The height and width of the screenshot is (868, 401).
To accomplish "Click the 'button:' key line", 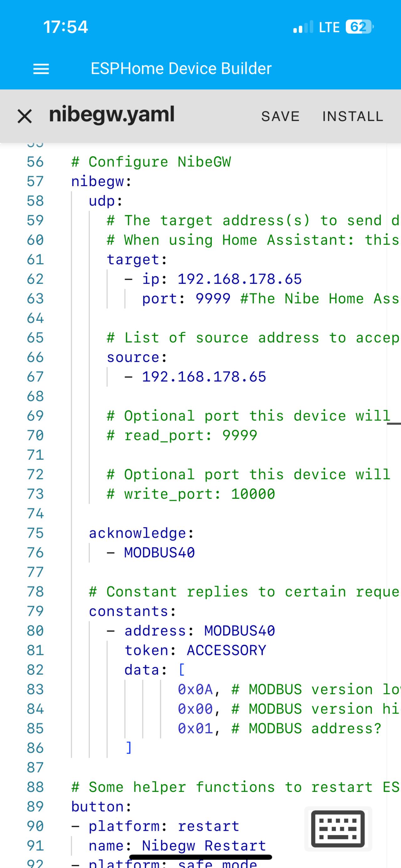I will (101, 807).
